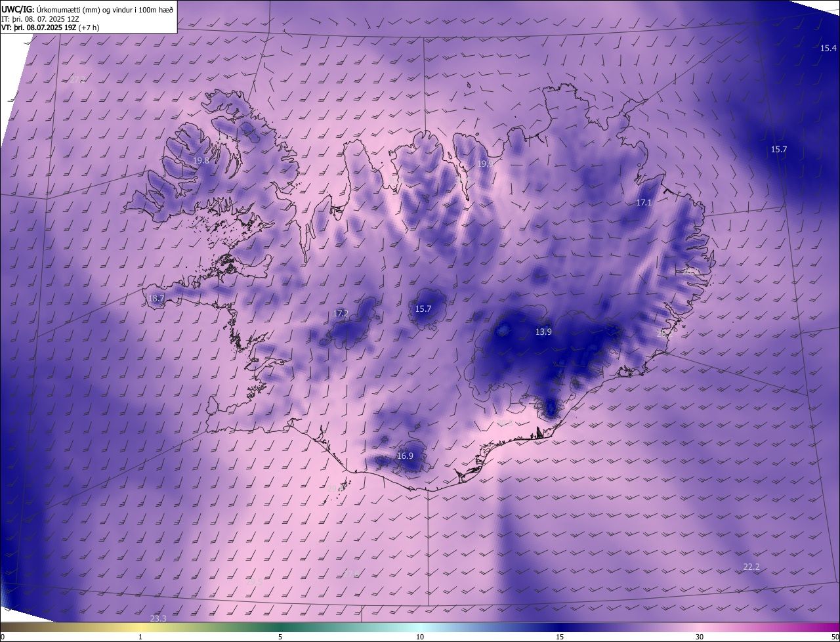This screenshot has height=642, width=840.
Task: Click the 18.7 value at the Snæfellsnes peninsula tip
Action: coord(156,298)
